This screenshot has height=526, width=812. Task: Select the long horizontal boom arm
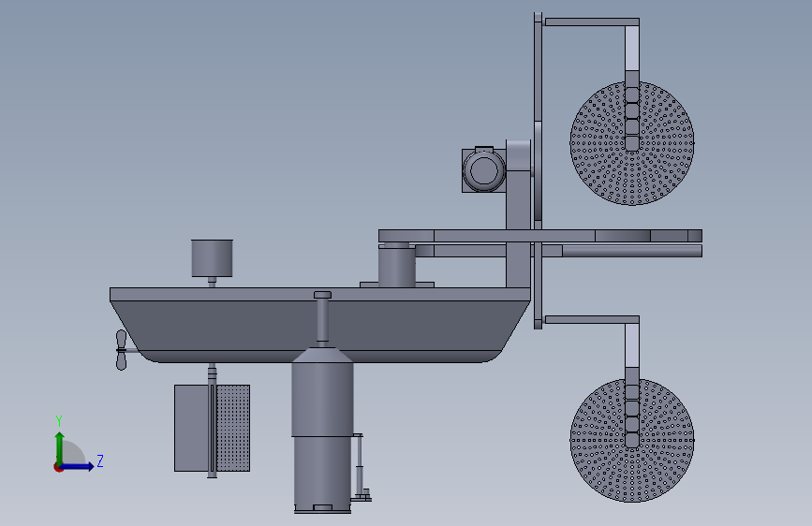click(x=540, y=236)
